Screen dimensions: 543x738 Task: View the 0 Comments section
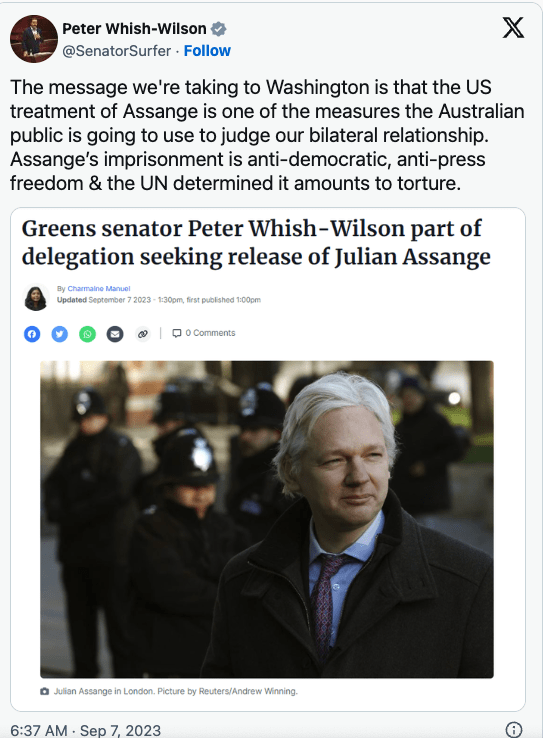tap(210, 333)
